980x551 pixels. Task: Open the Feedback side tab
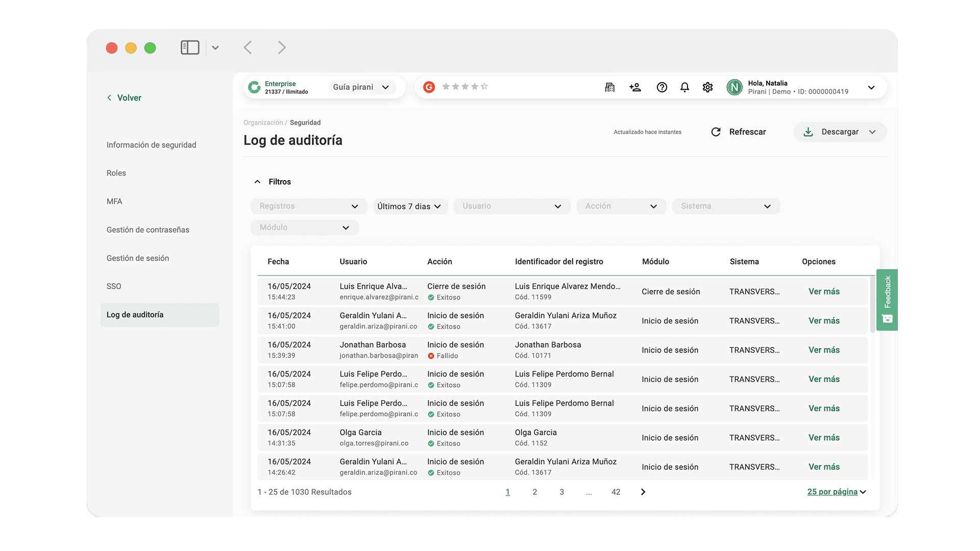(x=887, y=299)
